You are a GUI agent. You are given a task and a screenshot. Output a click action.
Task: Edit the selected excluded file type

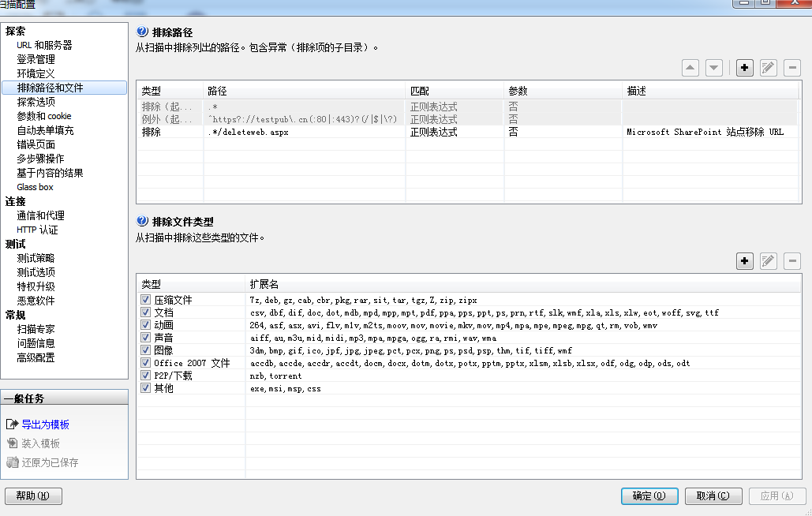coord(769,261)
